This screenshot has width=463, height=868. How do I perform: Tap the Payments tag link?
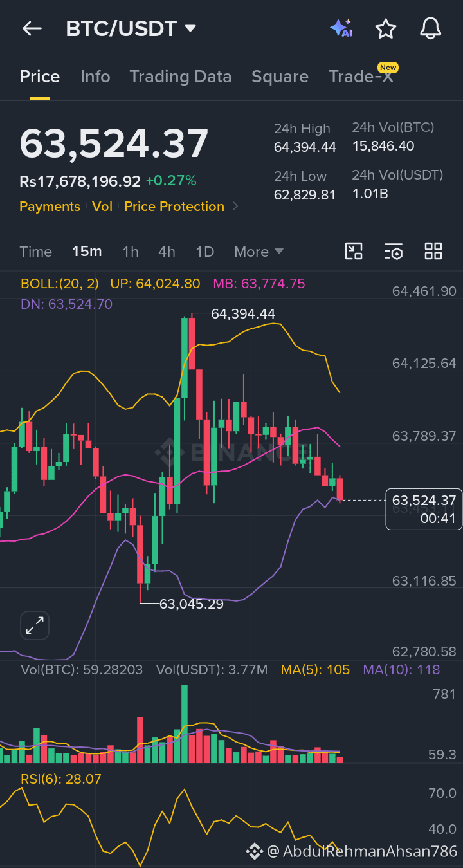click(x=50, y=207)
